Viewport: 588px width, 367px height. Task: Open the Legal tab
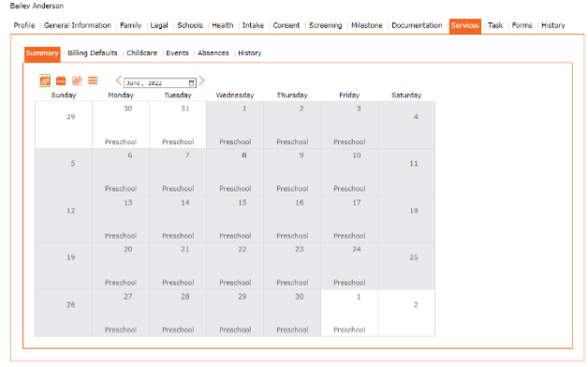(x=159, y=25)
